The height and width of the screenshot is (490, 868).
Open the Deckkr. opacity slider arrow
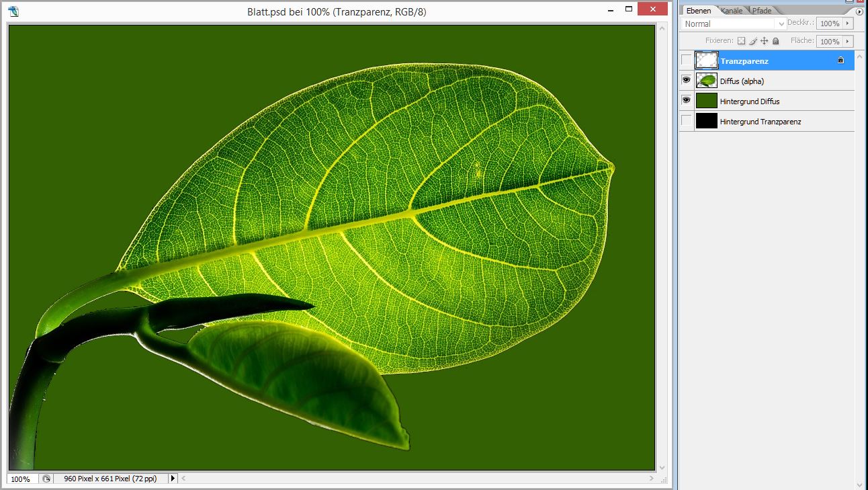pos(848,24)
